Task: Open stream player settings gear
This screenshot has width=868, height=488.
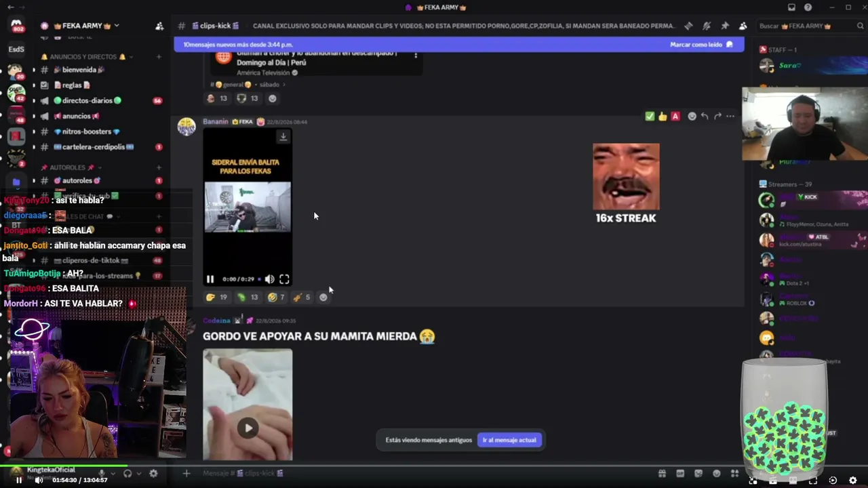Action: click(853, 481)
